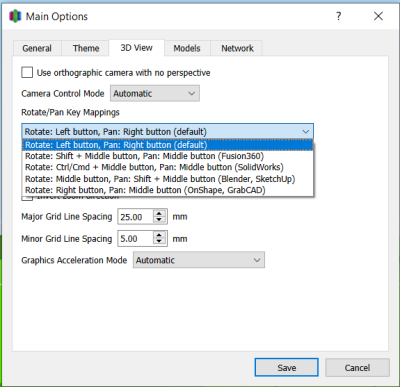400x387 pixels.
Task: Click the question mark help button
Action: [x=339, y=16]
